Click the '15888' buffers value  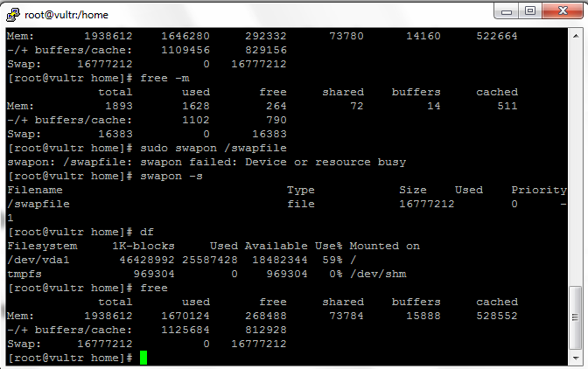[x=423, y=317]
